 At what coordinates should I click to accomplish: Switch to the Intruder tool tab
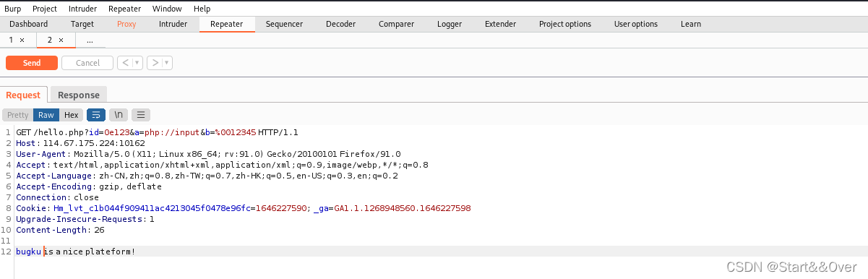[x=173, y=24]
